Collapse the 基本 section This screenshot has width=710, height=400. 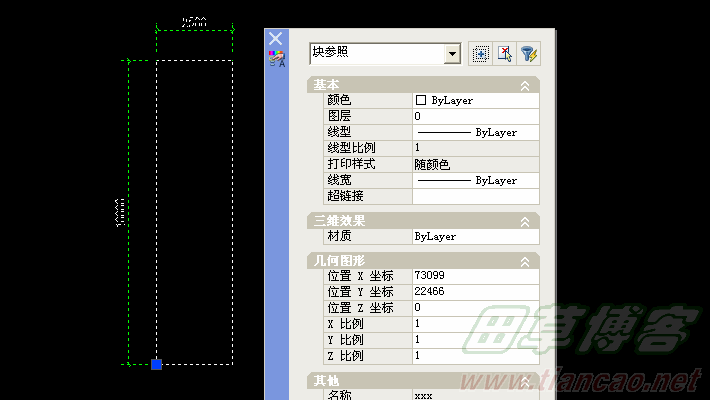coord(525,86)
